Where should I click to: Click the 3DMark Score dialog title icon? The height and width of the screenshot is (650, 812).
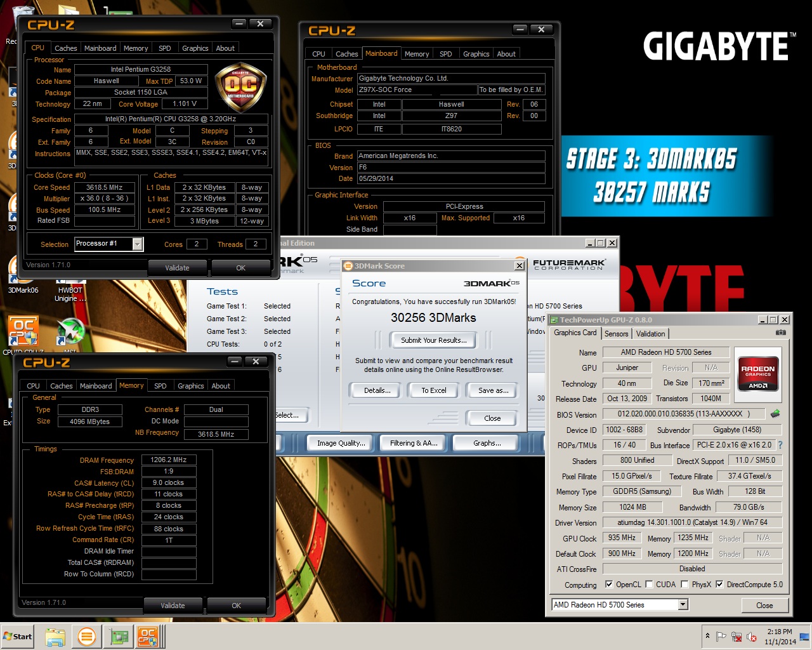[348, 266]
